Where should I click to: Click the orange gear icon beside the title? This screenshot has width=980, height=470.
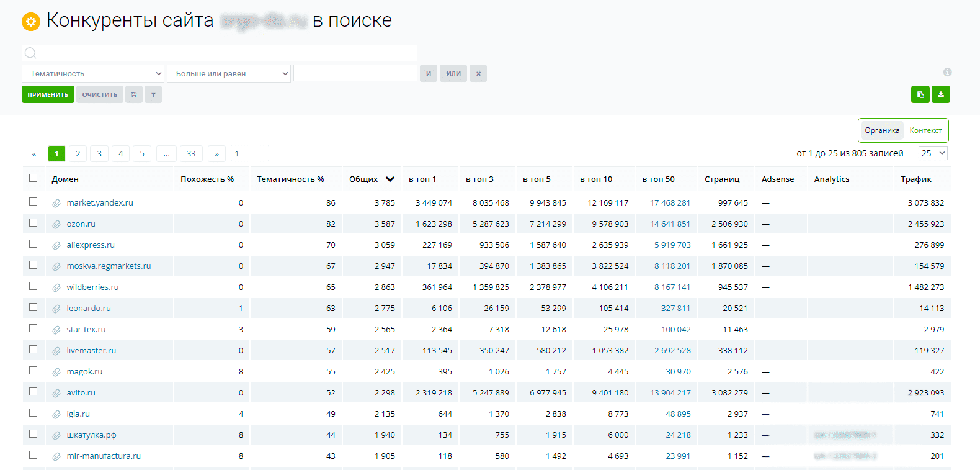[30, 22]
